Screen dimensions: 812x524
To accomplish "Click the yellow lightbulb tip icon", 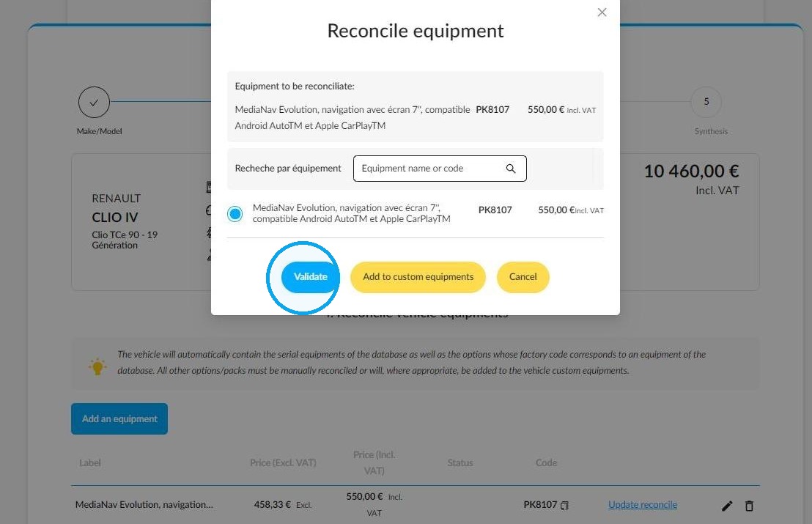I will (x=97, y=366).
